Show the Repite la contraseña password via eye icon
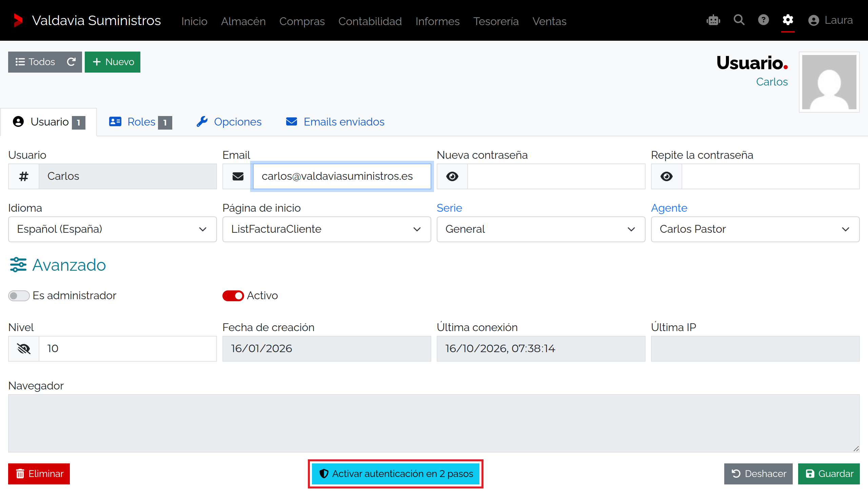Viewport: 868px width, 498px height. (667, 176)
